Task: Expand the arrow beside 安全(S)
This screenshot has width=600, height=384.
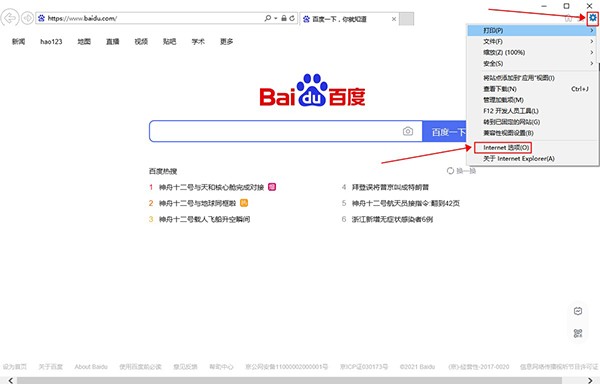Action: (592, 63)
